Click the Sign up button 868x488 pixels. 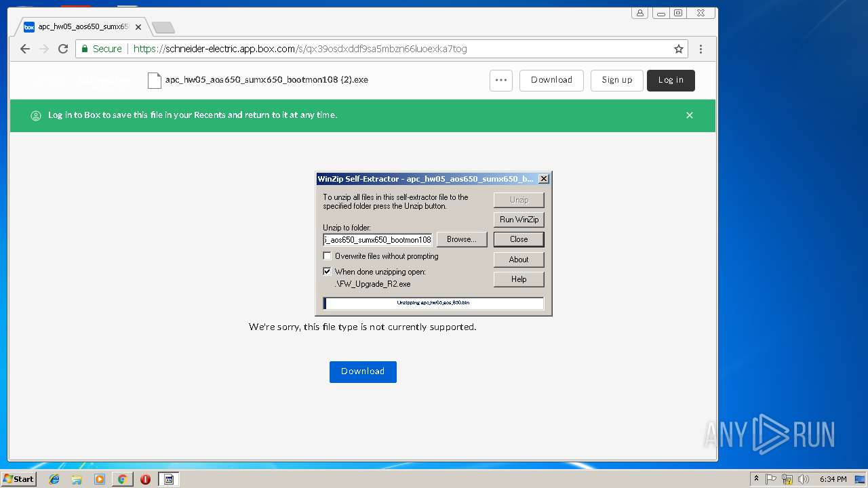(616, 80)
